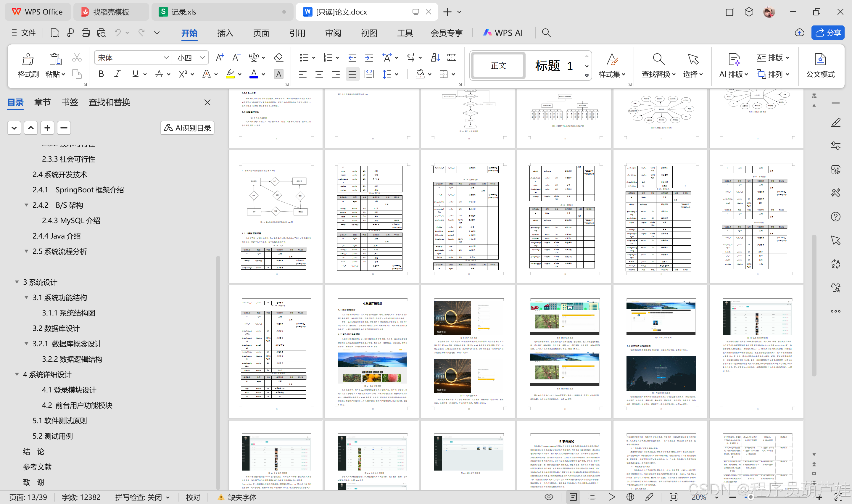Open the 章节 navigation tab

pyautogui.click(x=42, y=102)
